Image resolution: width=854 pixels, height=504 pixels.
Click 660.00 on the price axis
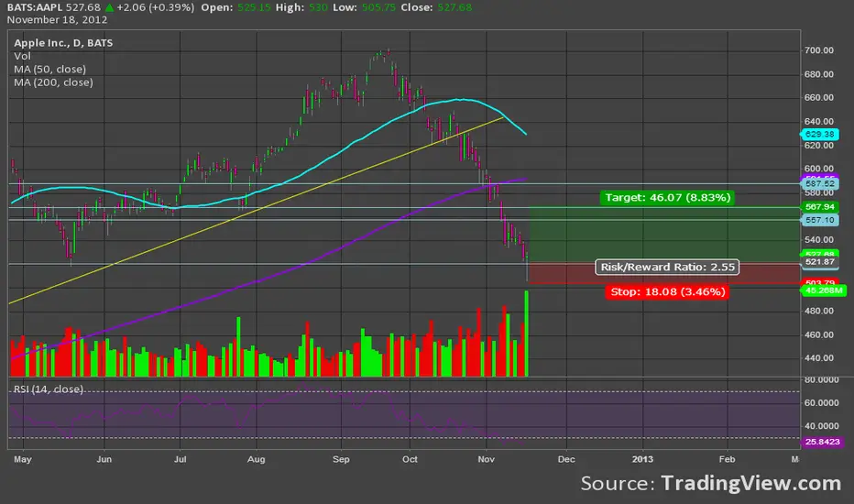(x=819, y=97)
